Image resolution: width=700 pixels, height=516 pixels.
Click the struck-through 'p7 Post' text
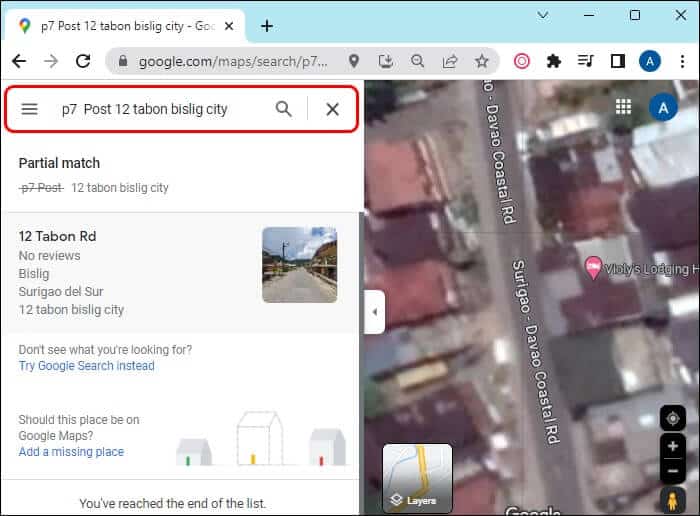[x=42, y=188]
